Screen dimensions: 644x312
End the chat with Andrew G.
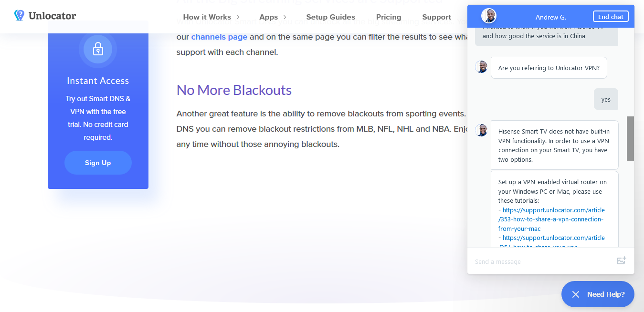611,17
